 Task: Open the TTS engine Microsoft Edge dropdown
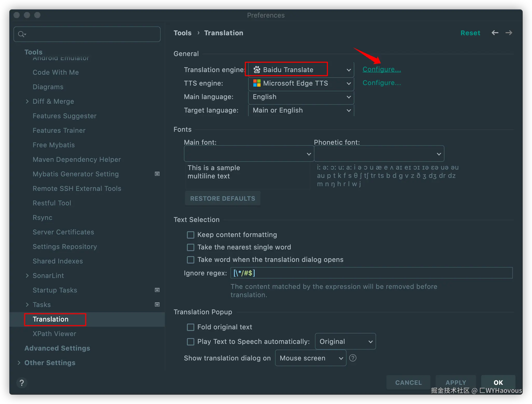301,83
